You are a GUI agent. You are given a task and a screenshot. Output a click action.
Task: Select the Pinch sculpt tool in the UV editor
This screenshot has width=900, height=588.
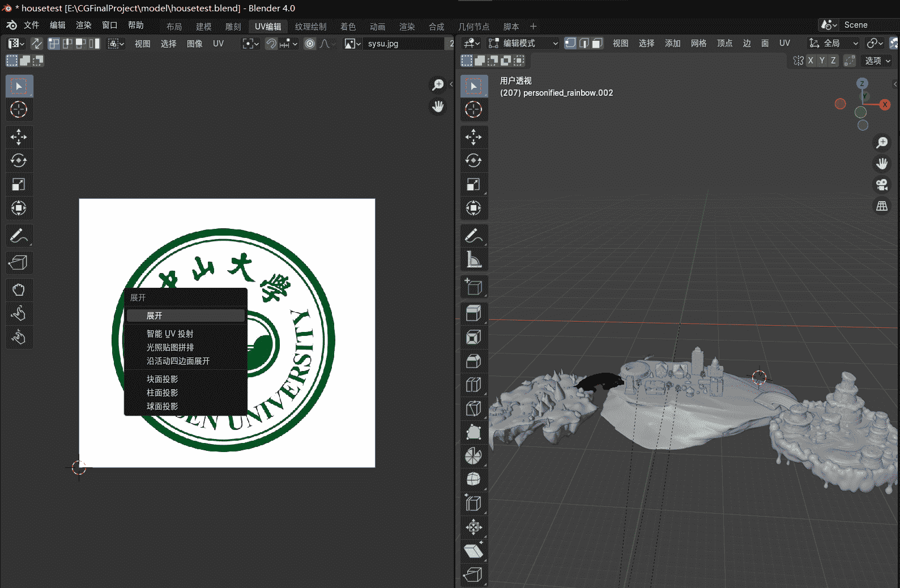pos(19,337)
